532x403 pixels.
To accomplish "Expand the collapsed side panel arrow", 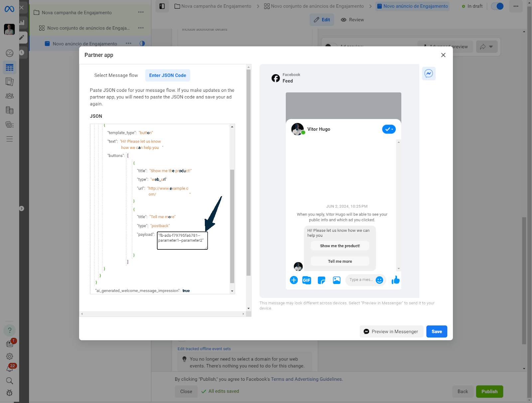I will tap(22, 208).
